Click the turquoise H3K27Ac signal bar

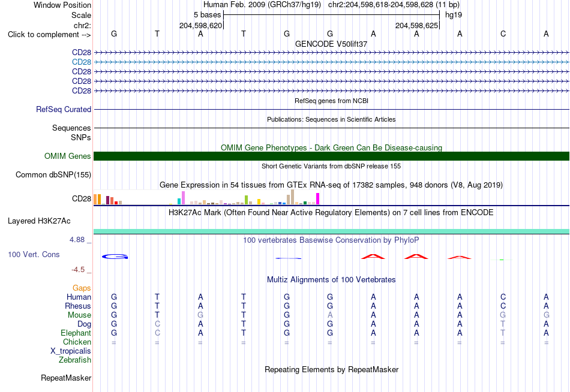point(331,231)
